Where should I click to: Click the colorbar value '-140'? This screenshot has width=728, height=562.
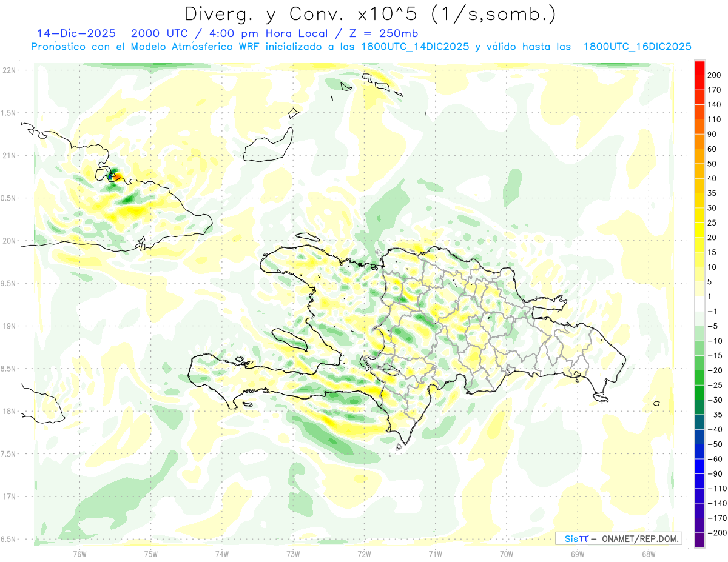click(x=716, y=503)
